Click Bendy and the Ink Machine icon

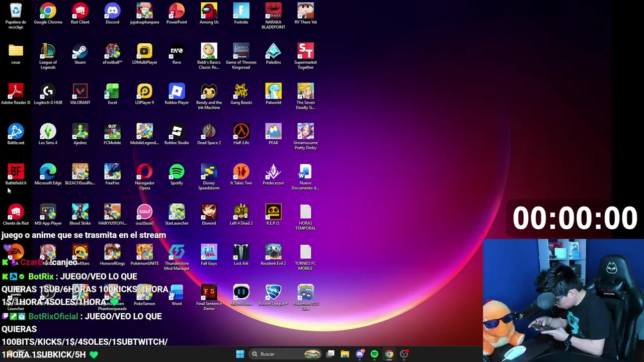(x=209, y=96)
